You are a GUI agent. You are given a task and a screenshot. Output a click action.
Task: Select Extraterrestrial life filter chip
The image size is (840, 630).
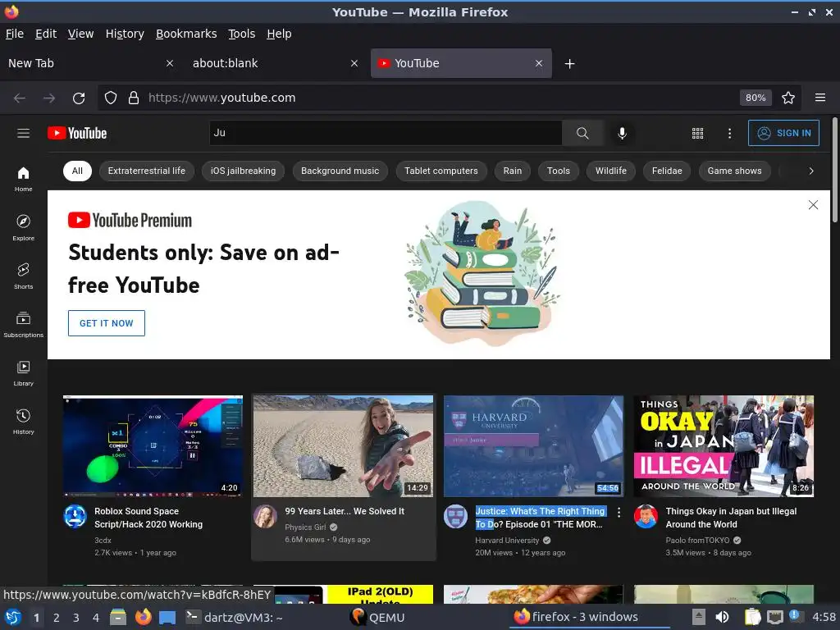click(x=146, y=171)
